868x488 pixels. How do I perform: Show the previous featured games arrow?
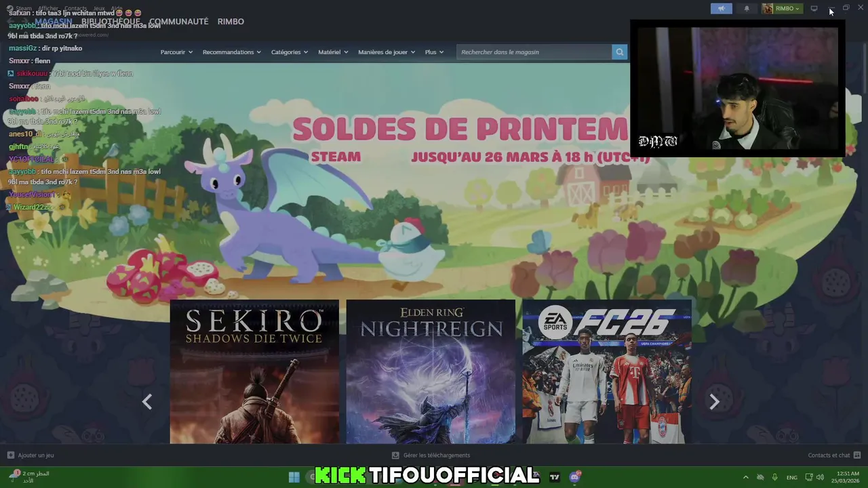point(147,402)
